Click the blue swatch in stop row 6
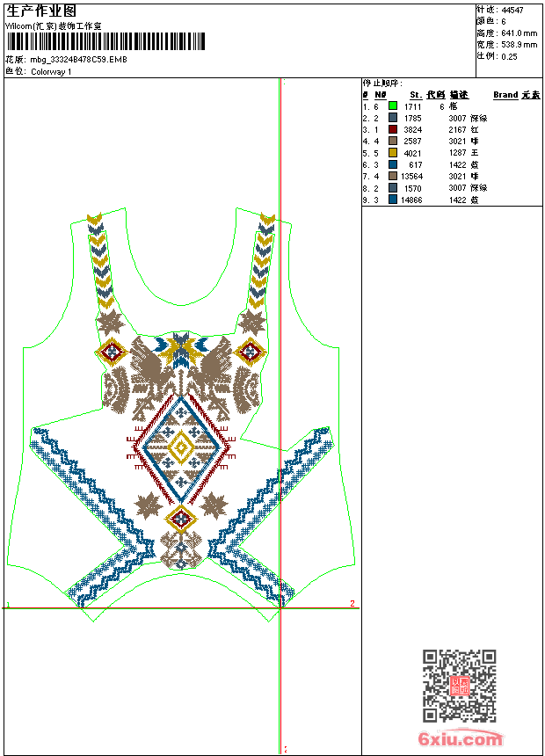The width and height of the screenshot is (545, 756). click(x=393, y=164)
